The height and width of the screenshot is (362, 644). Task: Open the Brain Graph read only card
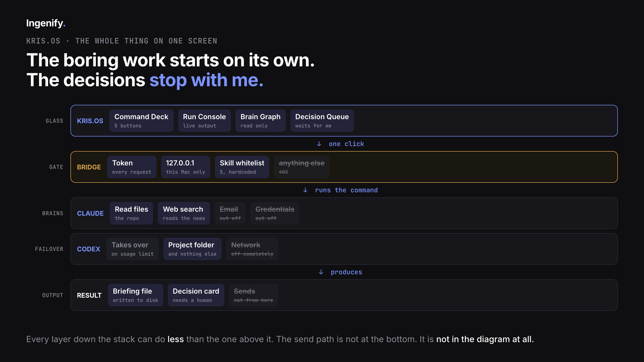[x=260, y=121]
